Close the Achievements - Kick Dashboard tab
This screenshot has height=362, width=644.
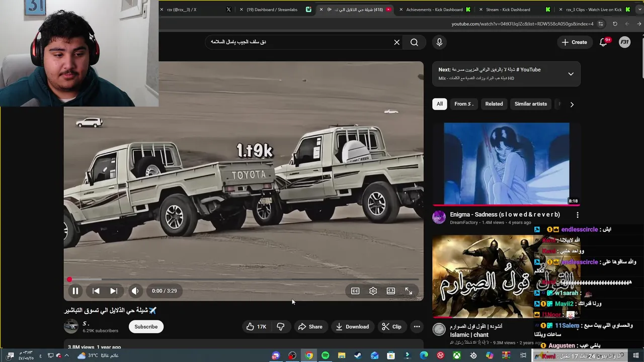(x=401, y=10)
